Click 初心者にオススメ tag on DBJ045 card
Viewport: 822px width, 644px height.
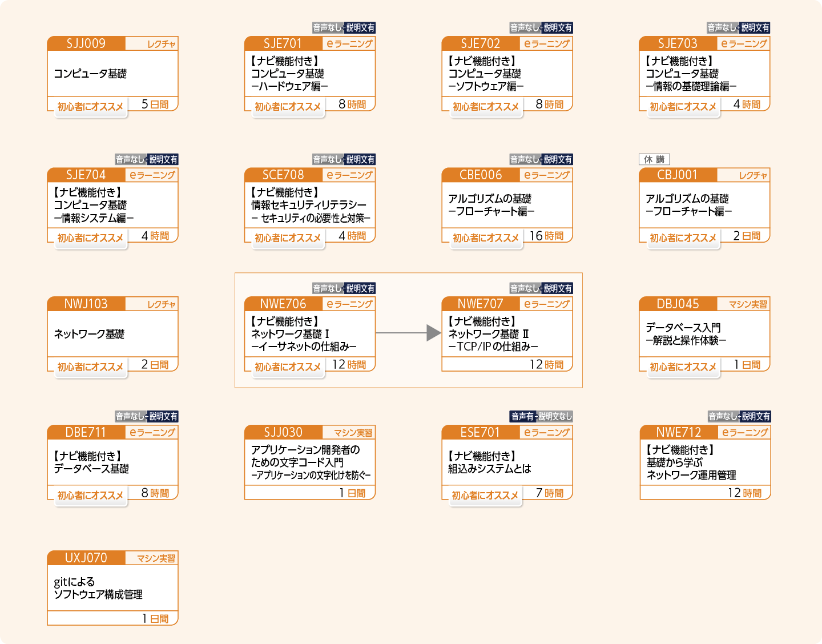(683, 367)
